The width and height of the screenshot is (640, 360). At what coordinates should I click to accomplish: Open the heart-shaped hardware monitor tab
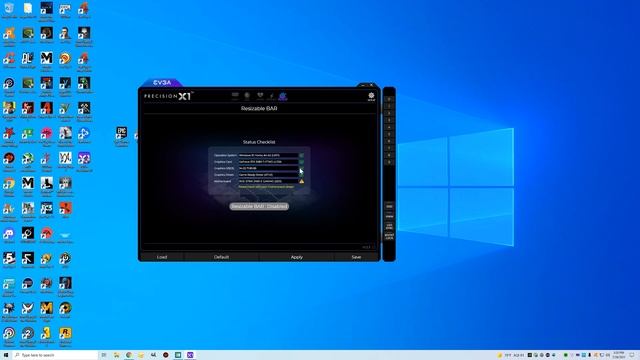(x=260, y=96)
